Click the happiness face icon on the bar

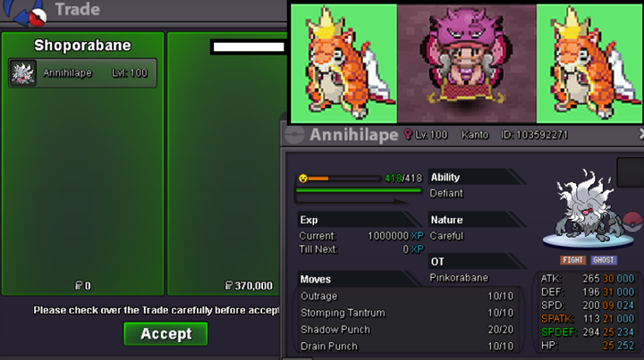click(303, 179)
